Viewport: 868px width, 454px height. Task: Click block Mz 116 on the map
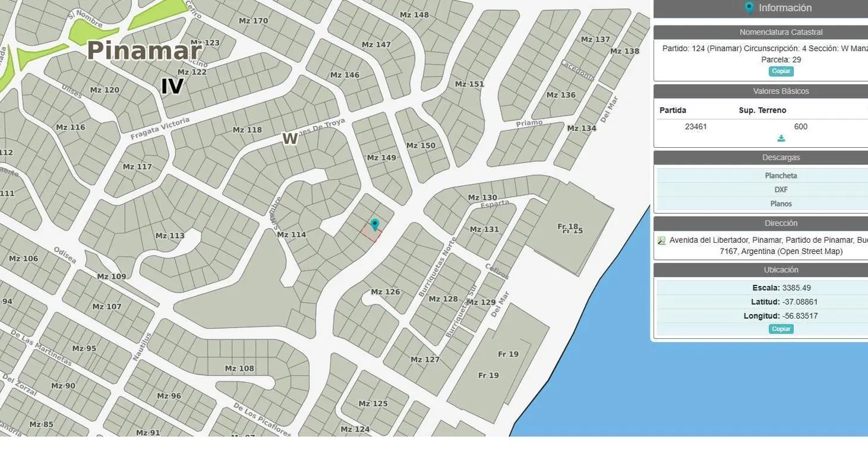click(71, 127)
